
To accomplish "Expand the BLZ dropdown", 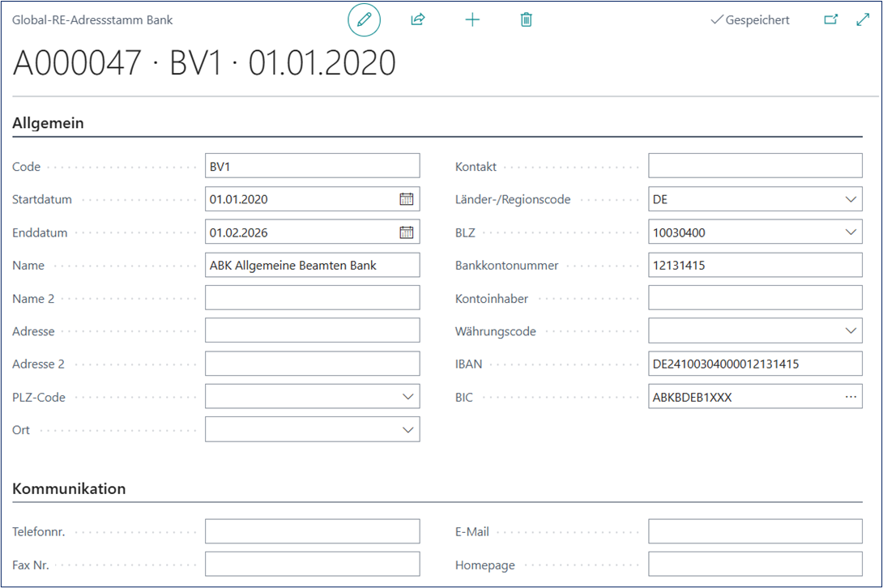I will coord(851,232).
